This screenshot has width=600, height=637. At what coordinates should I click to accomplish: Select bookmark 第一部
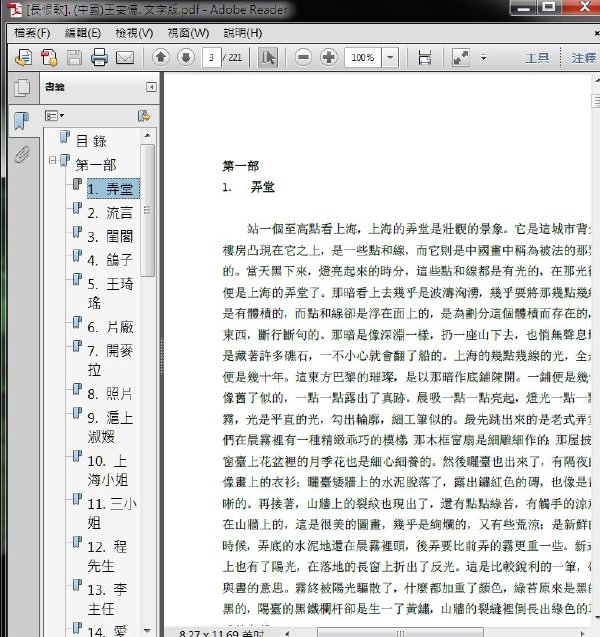point(96,165)
